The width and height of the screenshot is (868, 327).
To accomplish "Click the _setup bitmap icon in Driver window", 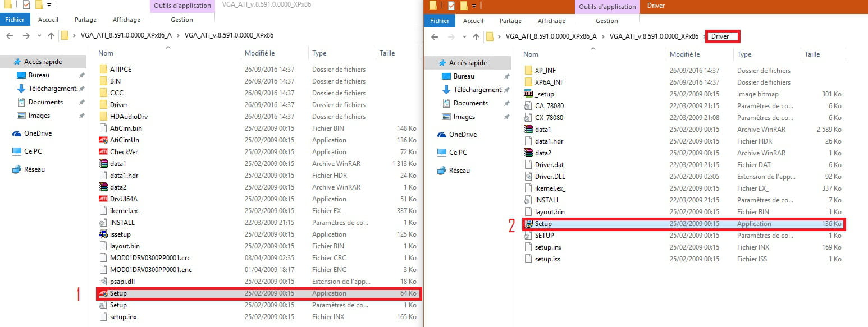I will coord(528,94).
